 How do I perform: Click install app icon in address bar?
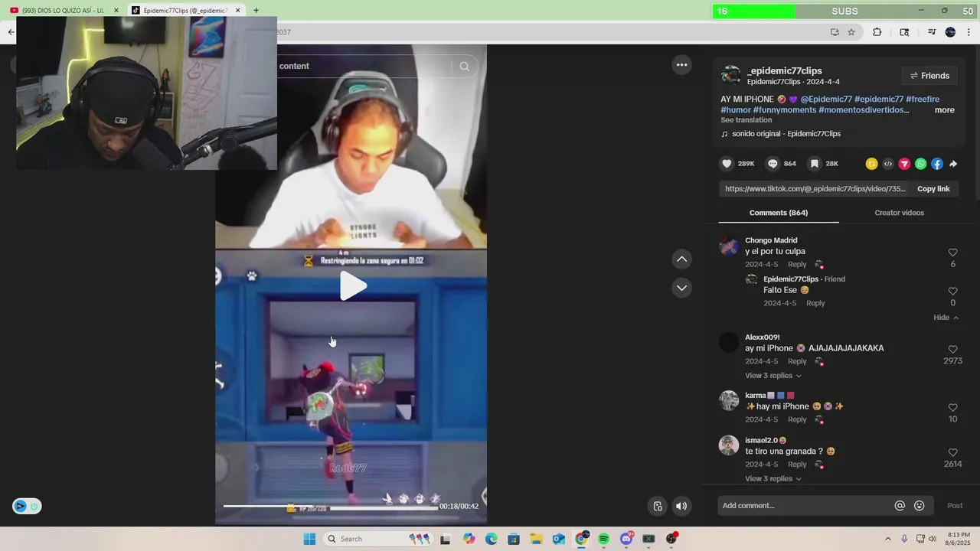[835, 32]
